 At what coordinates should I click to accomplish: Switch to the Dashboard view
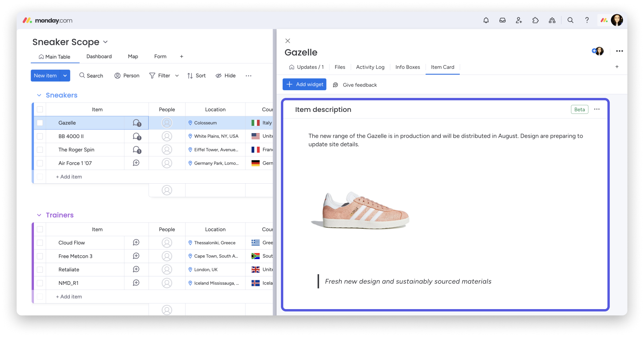(99, 56)
